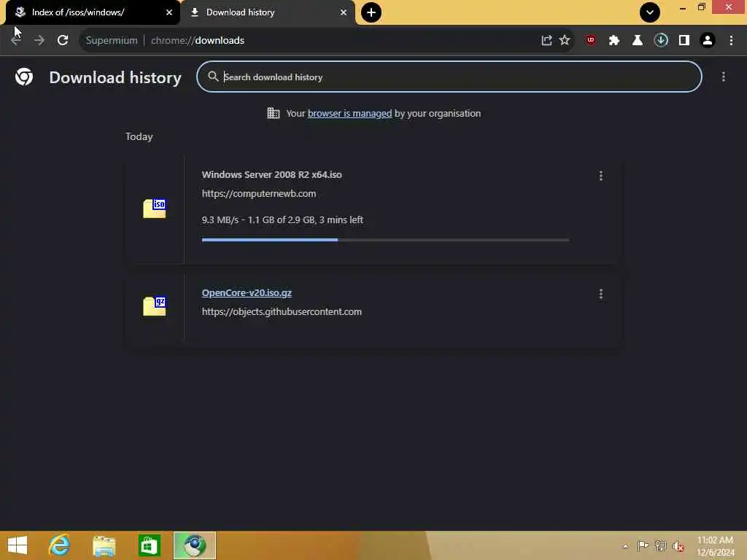
Task: Open downloads page more actions menu
Action: point(723,77)
